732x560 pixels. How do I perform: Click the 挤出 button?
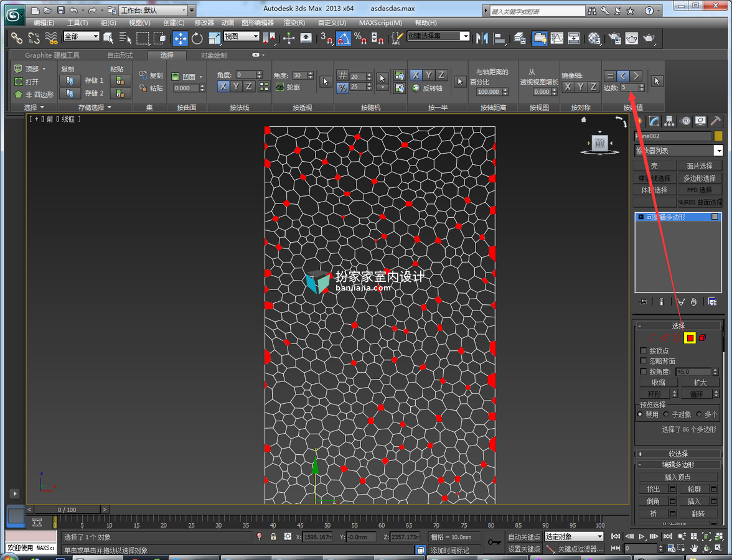click(x=653, y=488)
